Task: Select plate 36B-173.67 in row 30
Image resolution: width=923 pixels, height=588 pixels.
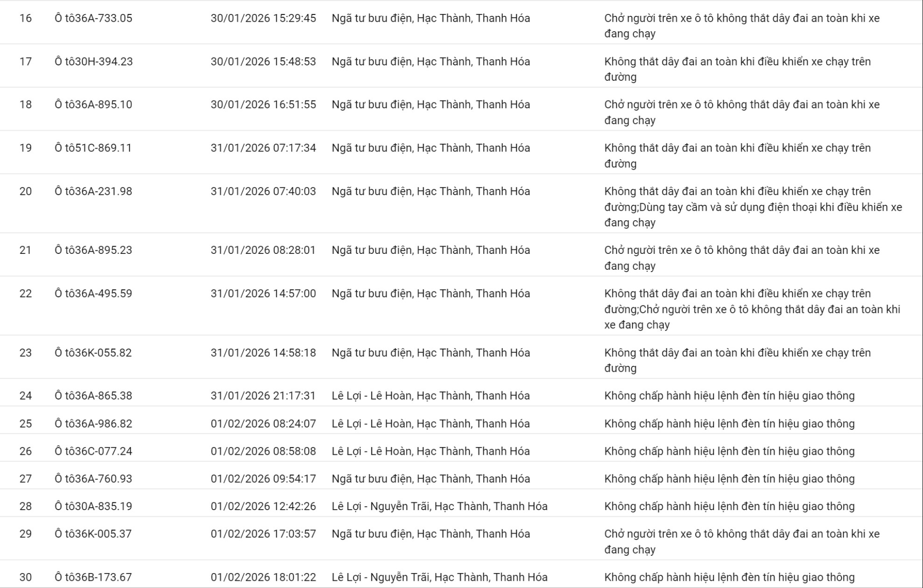Action: coord(93,577)
